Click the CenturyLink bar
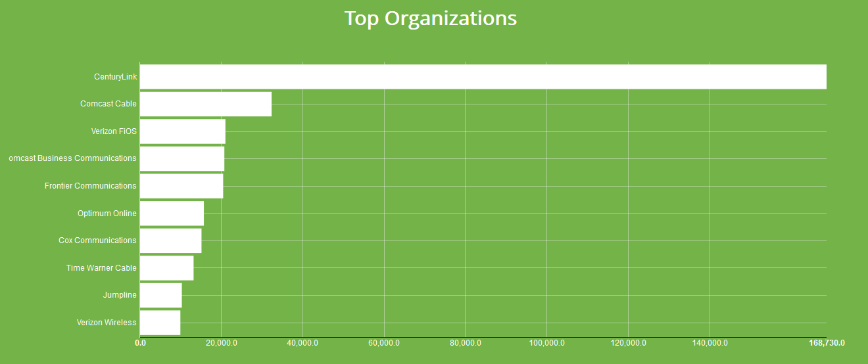This screenshot has width=868, height=364. (x=483, y=77)
